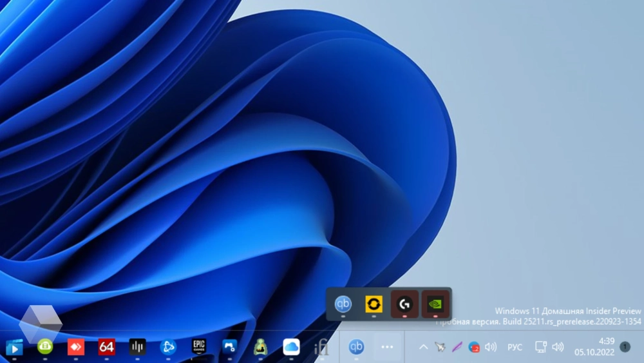Click the notification count badge
This screenshot has height=363, width=644.
tap(625, 347)
